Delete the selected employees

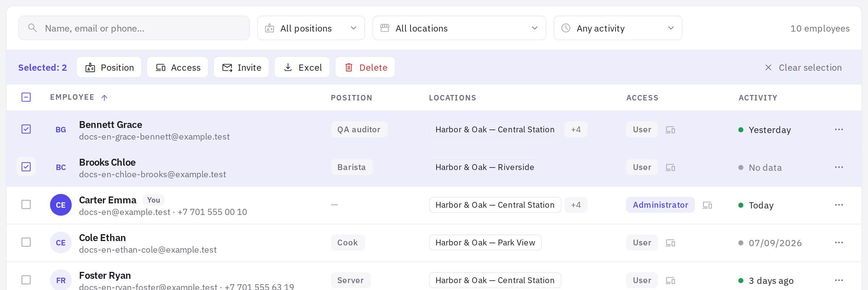pos(365,67)
